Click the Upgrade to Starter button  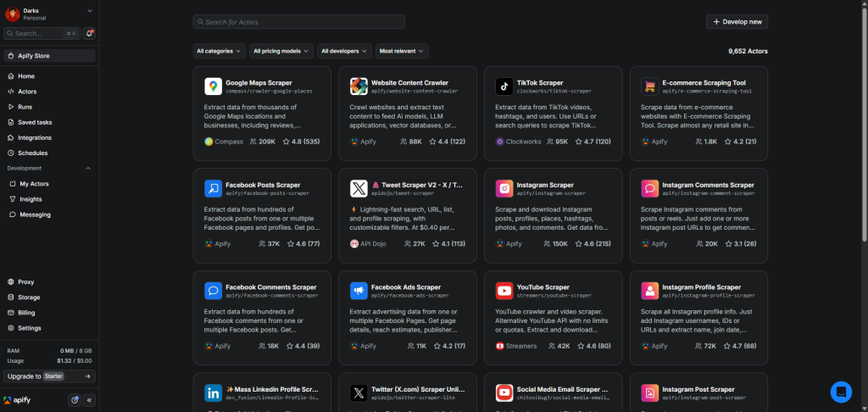coord(49,376)
